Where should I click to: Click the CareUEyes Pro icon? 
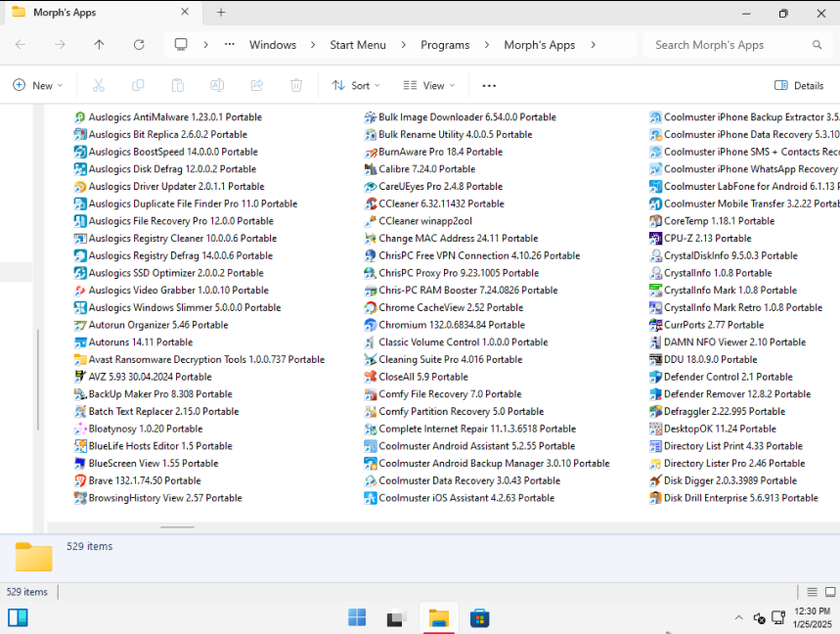[371, 187]
